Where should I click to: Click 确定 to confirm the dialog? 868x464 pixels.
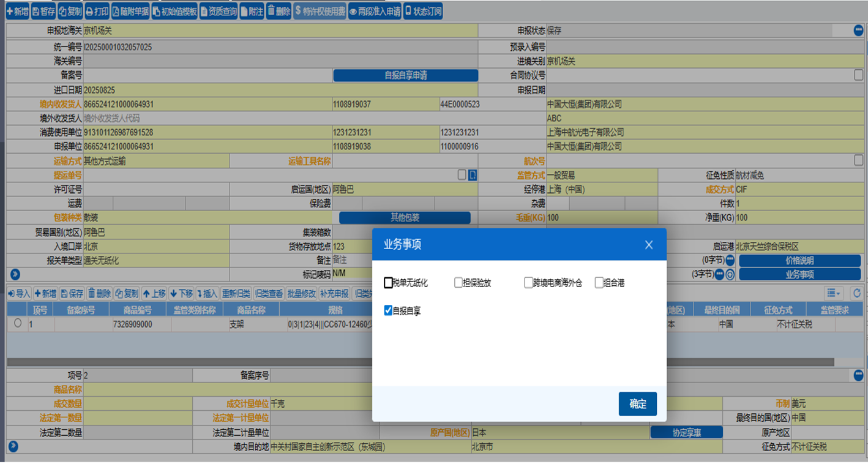click(x=637, y=404)
